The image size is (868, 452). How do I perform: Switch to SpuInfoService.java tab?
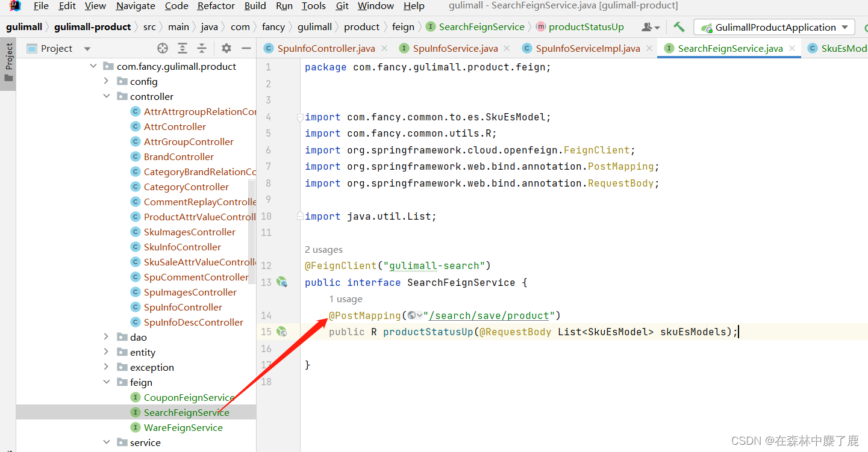455,48
